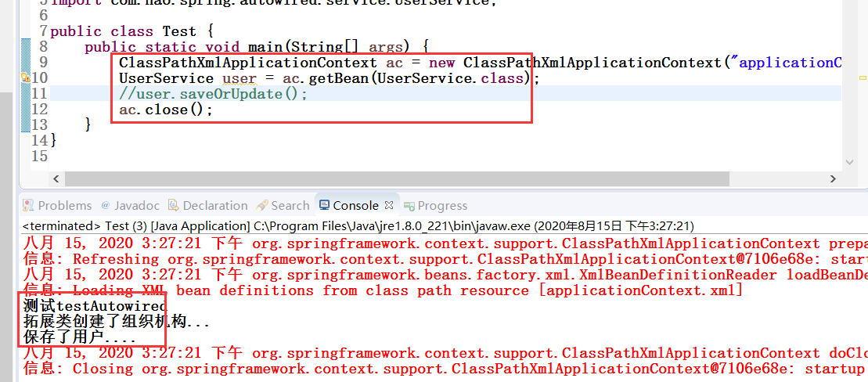
Task: Click console output '测试testAutowired'
Action: tap(95, 305)
